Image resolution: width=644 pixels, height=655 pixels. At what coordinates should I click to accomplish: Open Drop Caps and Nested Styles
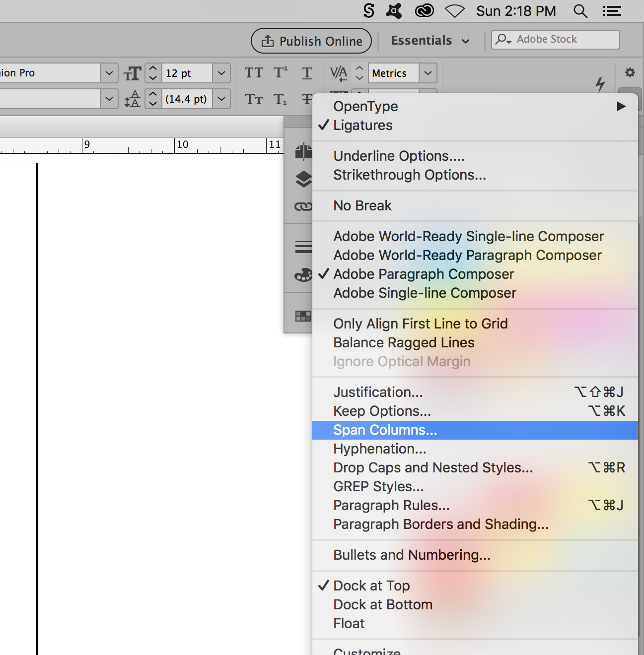pyautogui.click(x=475, y=467)
